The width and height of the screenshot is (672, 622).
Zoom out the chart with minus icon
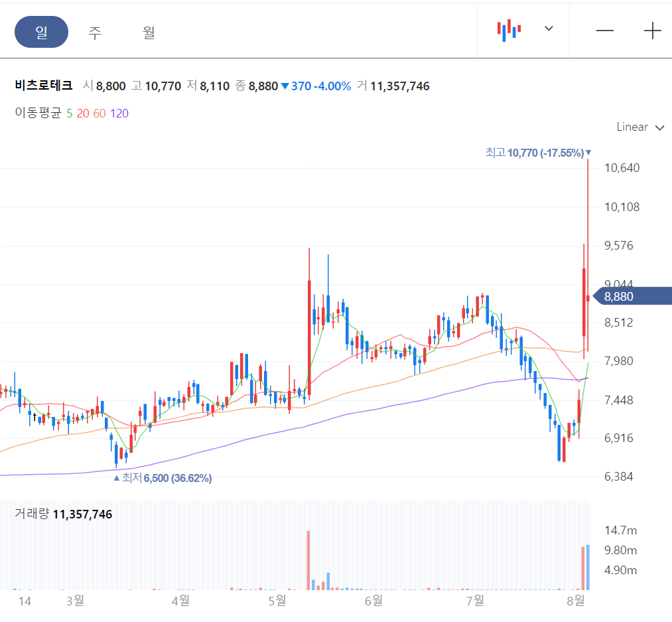coord(605,31)
